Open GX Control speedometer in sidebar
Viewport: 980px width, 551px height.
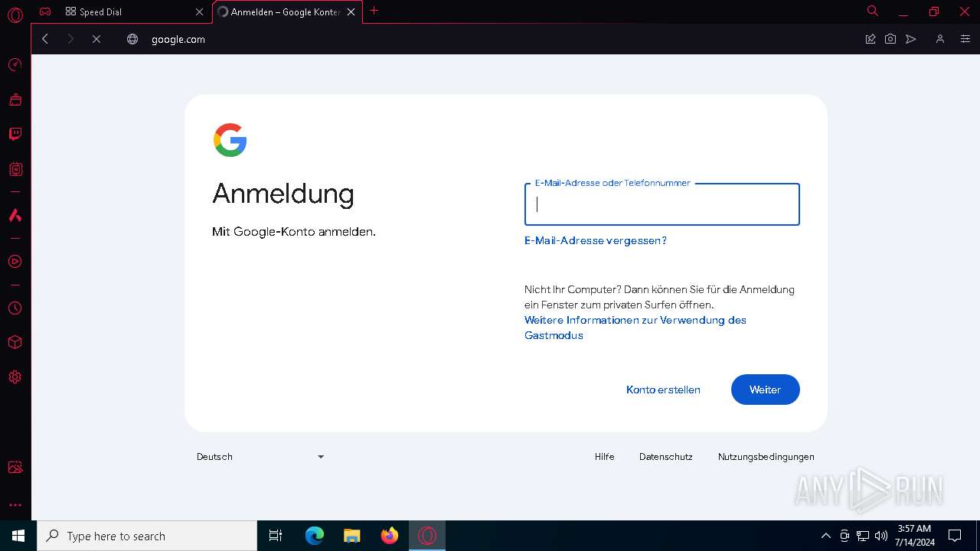15,64
